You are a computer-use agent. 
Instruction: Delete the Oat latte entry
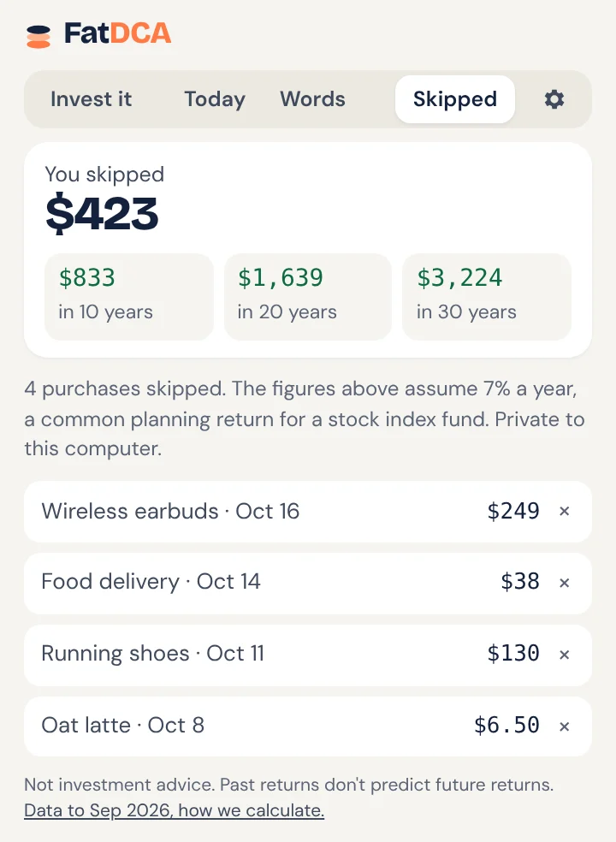564,726
